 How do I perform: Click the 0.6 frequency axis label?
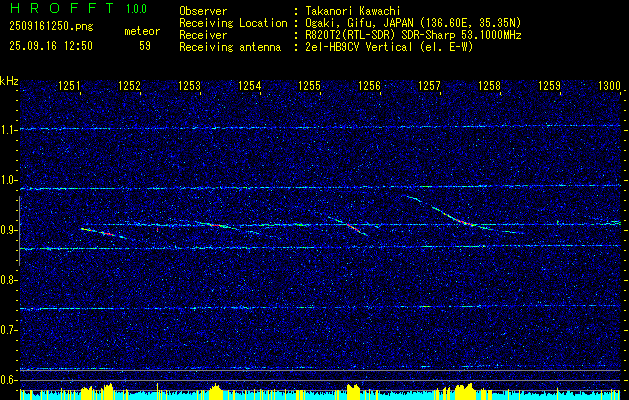pos(8,380)
